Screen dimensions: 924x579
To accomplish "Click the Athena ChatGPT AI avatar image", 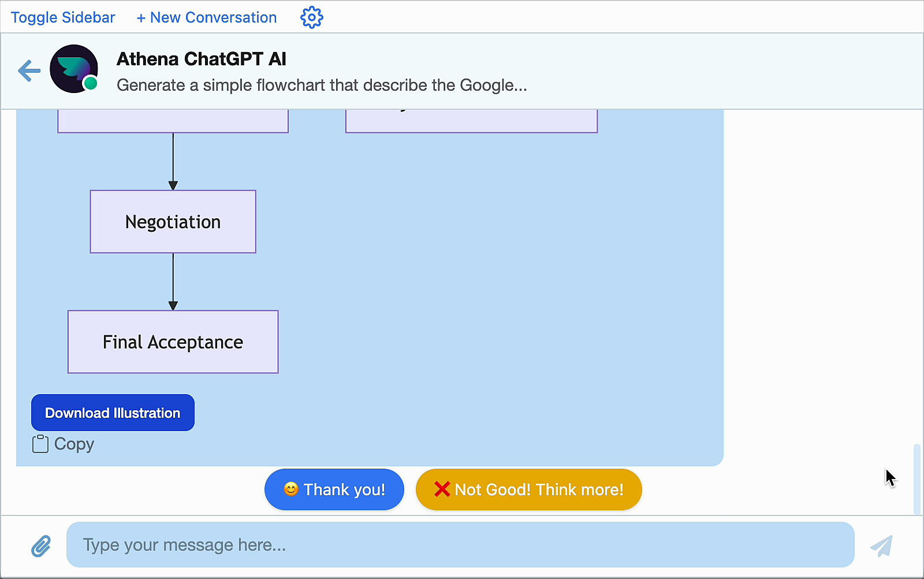I will (74, 68).
